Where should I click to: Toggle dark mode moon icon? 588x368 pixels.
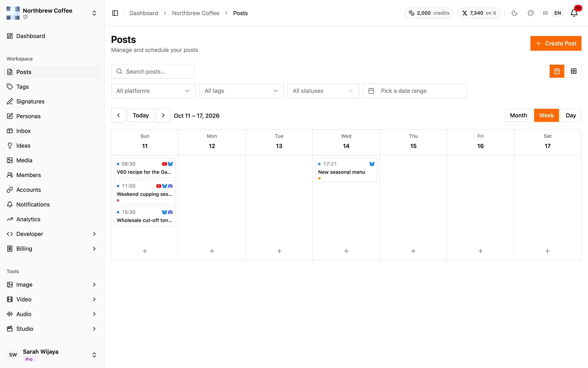click(x=514, y=13)
